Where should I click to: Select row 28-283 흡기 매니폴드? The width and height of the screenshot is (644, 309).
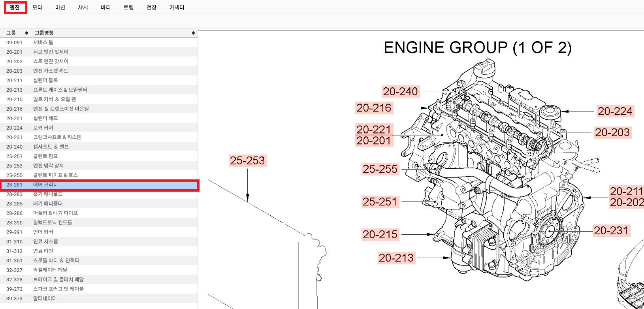(x=99, y=194)
